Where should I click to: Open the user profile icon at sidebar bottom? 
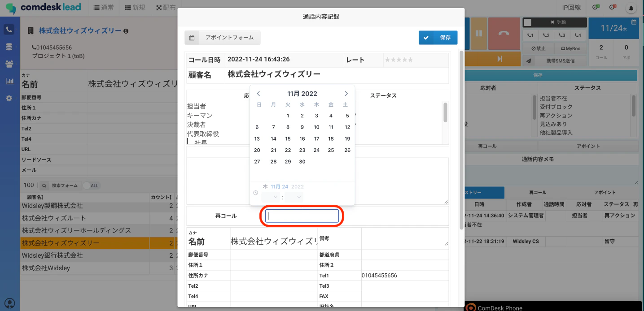[9, 303]
